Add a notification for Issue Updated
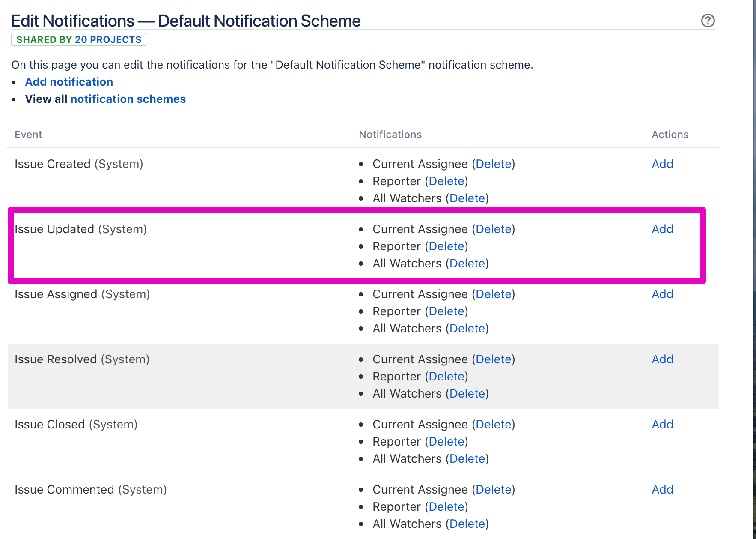756x539 pixels. tap(662, 229)
